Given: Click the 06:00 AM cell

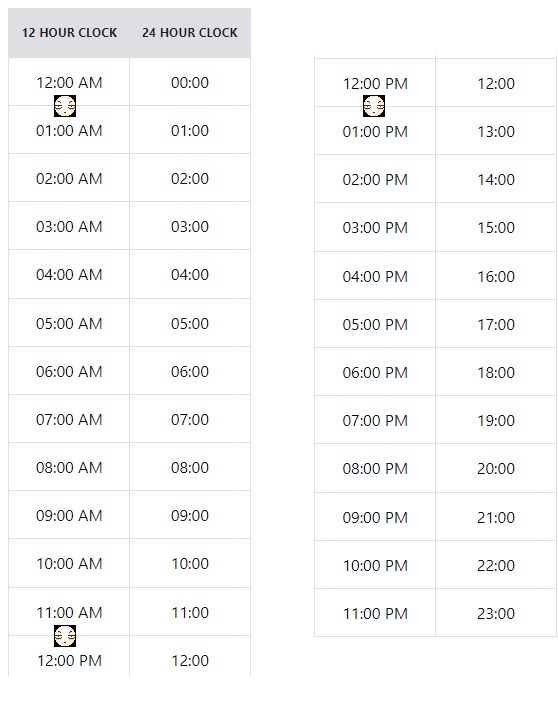Looking at the screenshot, I should [69, 371].
